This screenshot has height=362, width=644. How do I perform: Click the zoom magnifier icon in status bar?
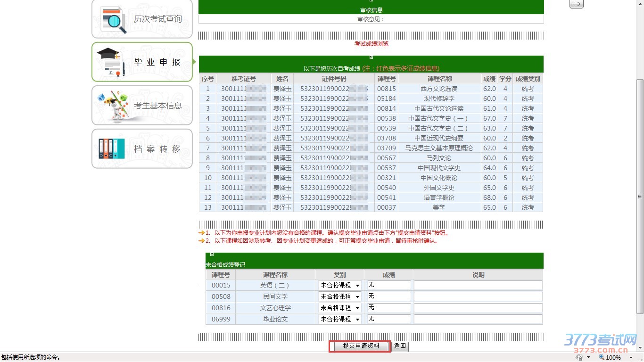[x=601, y=357]
